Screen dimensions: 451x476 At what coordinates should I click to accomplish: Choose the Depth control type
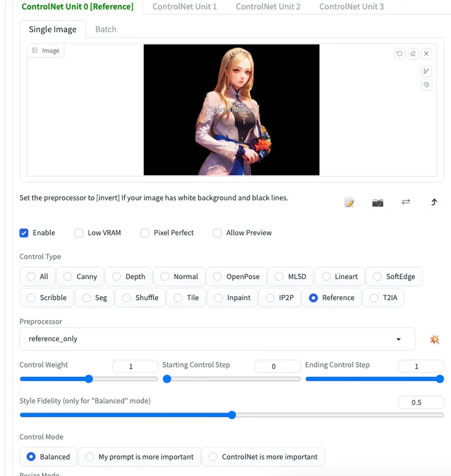pos(129,277)
